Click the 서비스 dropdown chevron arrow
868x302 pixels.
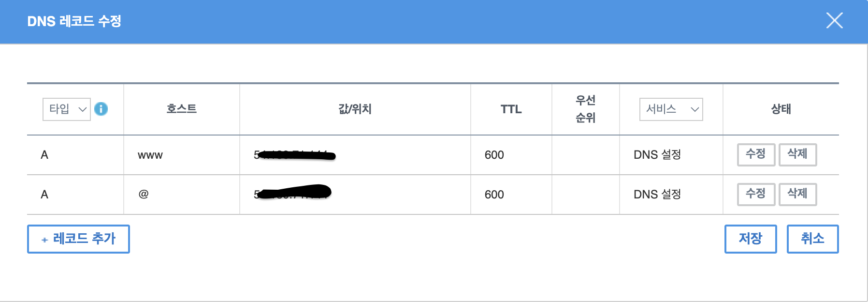694,109
